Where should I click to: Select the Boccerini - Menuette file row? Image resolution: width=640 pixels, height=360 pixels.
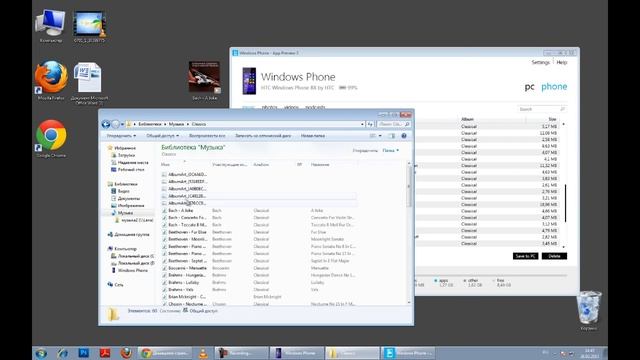click(x=260, y=268)
